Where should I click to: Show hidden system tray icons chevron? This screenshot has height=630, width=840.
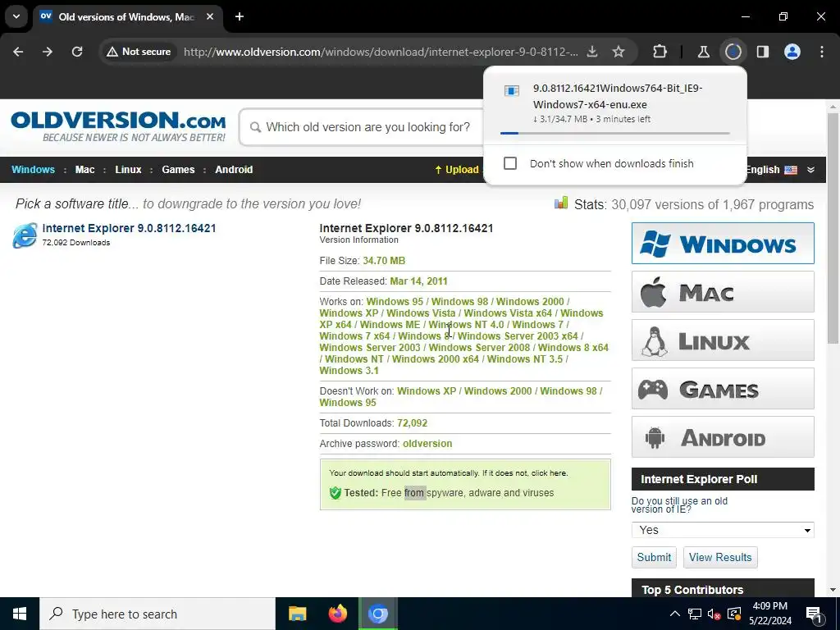click(x=675, y=614)
